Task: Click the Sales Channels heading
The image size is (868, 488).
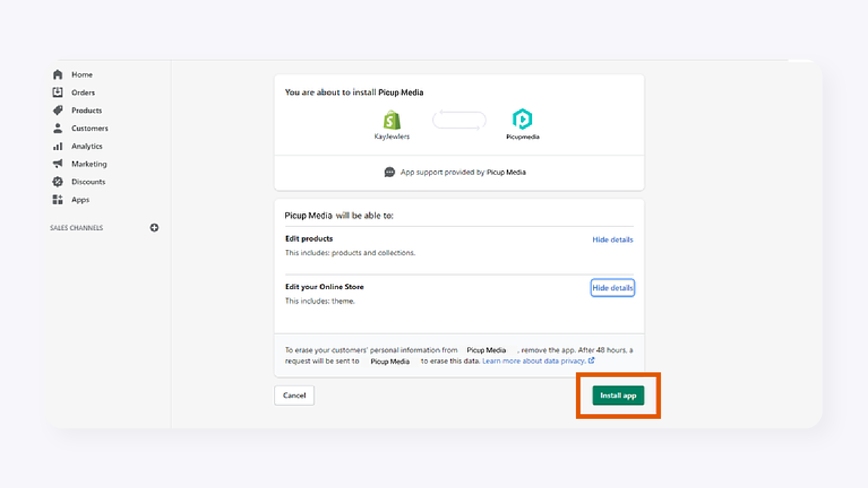Action: tap(76, 228)
